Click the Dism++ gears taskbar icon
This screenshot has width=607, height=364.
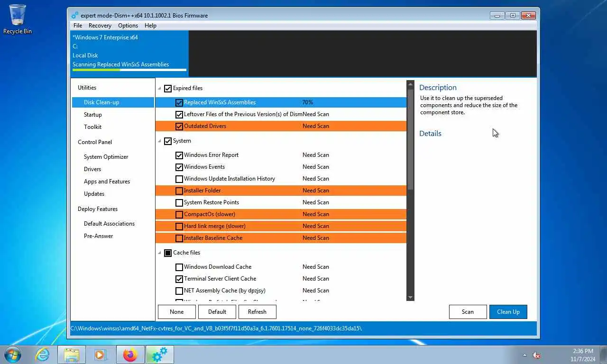[x=160, y=355]
